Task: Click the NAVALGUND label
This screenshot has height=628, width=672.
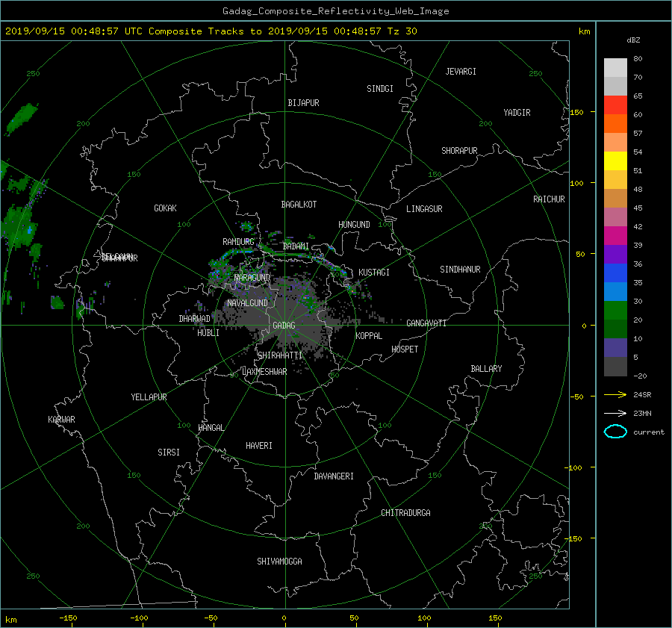Action: coord(247,303)
